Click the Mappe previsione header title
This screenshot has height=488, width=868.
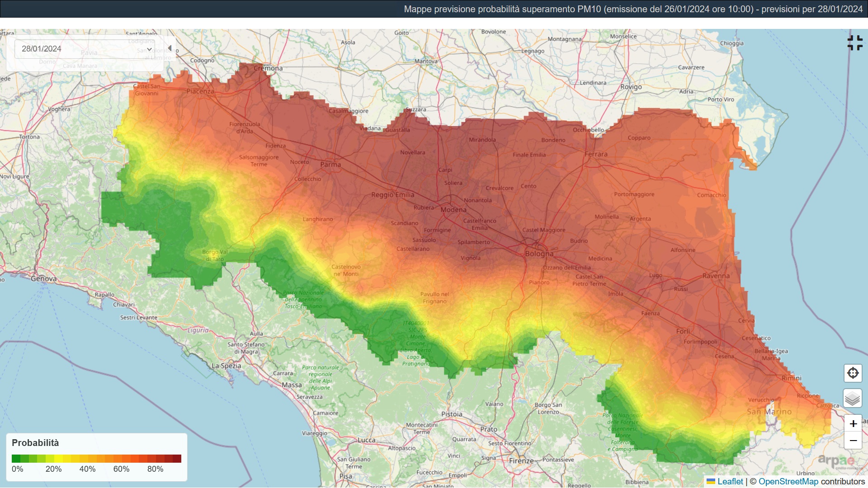[633, 9]
